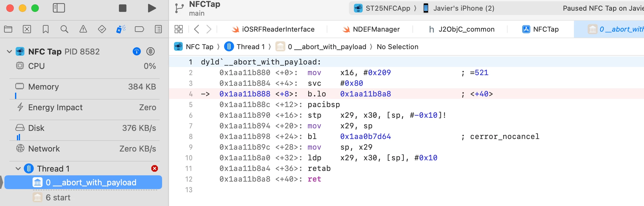The width and height of the screenshot is (644, 206).
Task: Click the Paused NFC Tap status text
Action: pos(603,8)
